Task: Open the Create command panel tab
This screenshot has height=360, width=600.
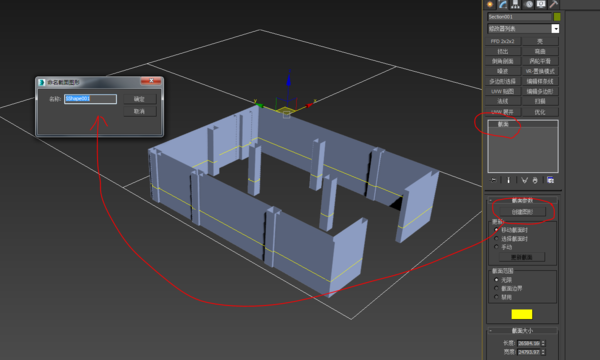Action: pyautogui.click(x=490, y=4)
